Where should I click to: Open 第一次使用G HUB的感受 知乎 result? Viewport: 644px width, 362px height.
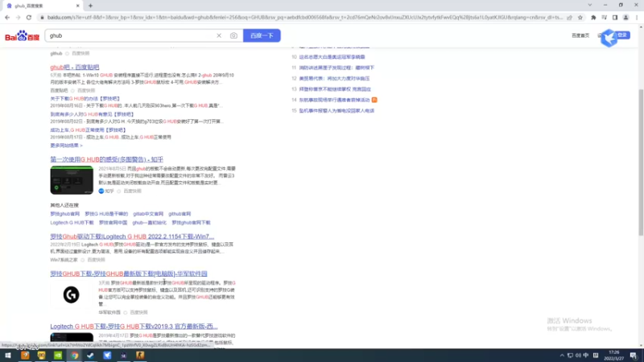point(107,159)
